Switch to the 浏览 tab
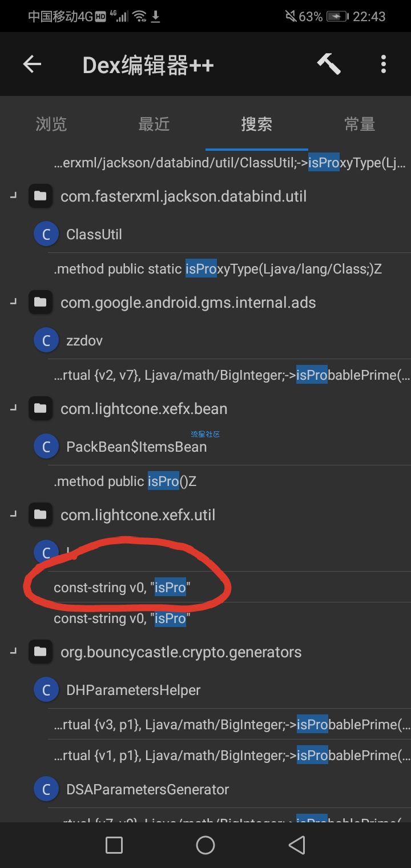Viewport: 411px width, 868px height. coord(51,124)
